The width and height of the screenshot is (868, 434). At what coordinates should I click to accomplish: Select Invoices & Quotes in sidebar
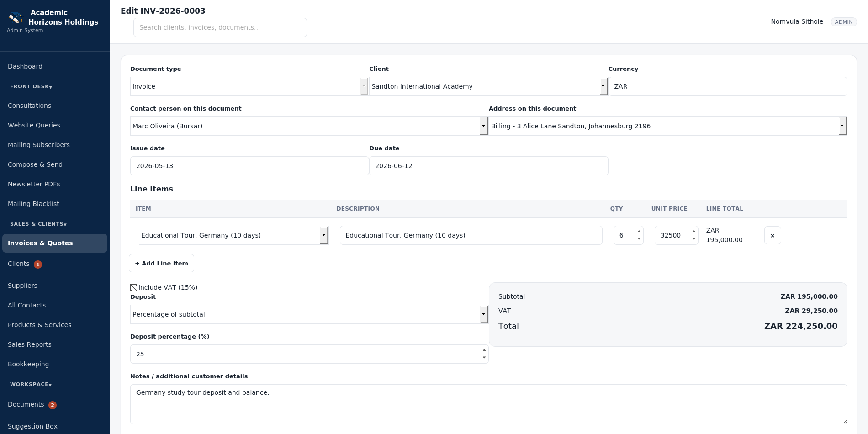pos(55,243)
